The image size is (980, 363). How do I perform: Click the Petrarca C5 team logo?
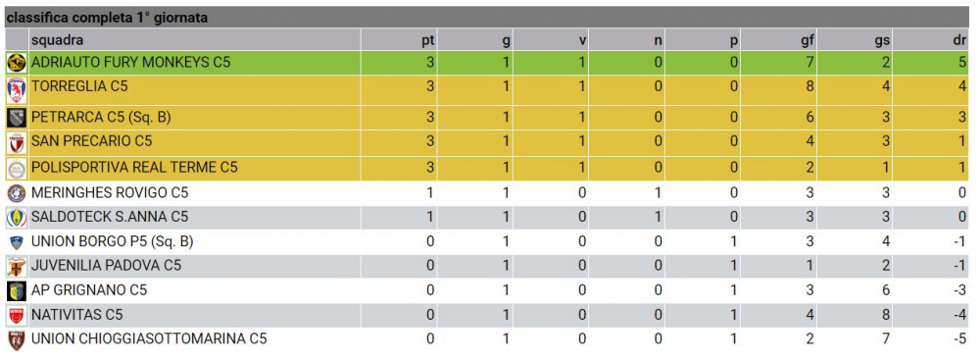click(x=17, y=117)
